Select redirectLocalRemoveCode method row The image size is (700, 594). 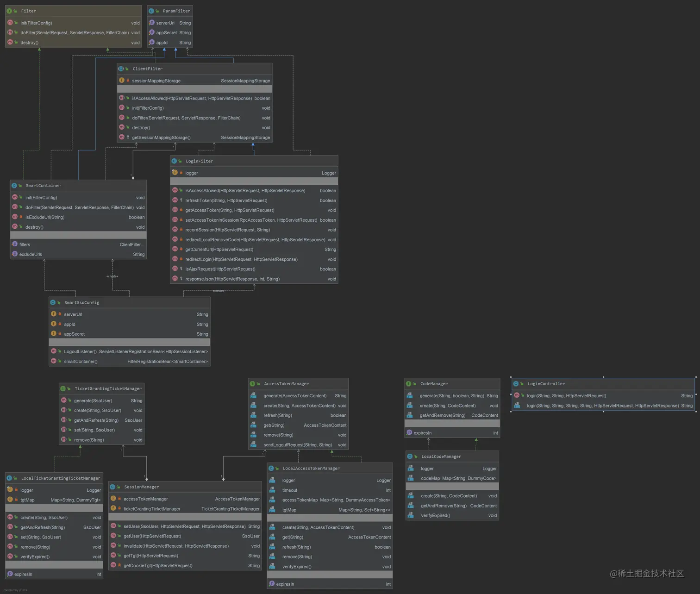(x=254, y=239)
